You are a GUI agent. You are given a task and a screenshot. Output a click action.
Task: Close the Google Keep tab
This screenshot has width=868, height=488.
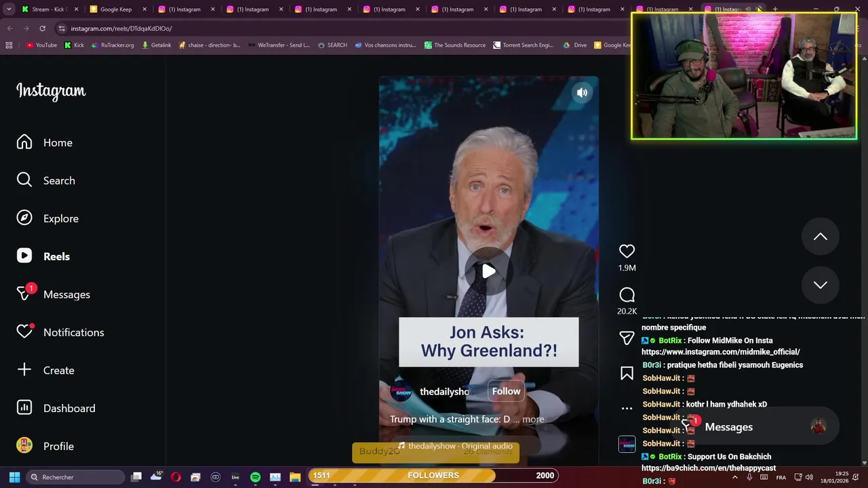(x=144, y=9)
